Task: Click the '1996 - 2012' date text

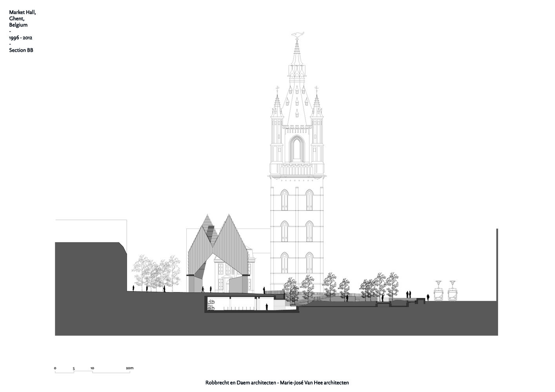Action: (21, 38)
